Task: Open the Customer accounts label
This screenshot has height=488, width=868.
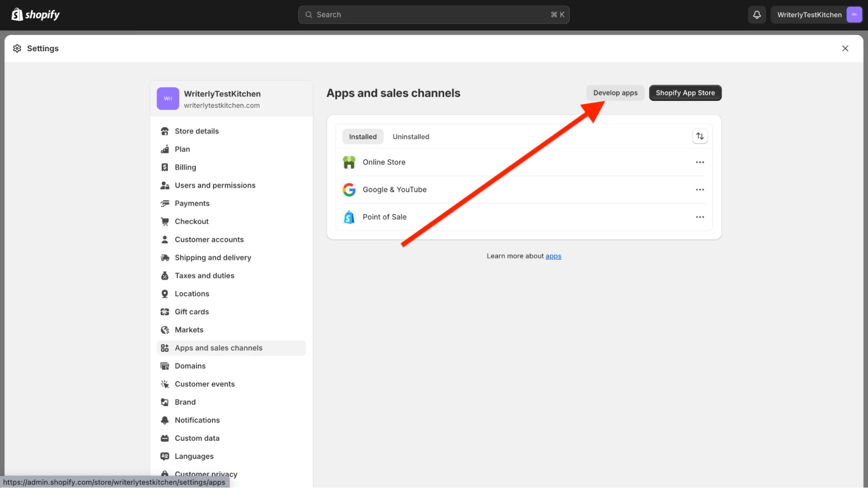Action: 209,239
